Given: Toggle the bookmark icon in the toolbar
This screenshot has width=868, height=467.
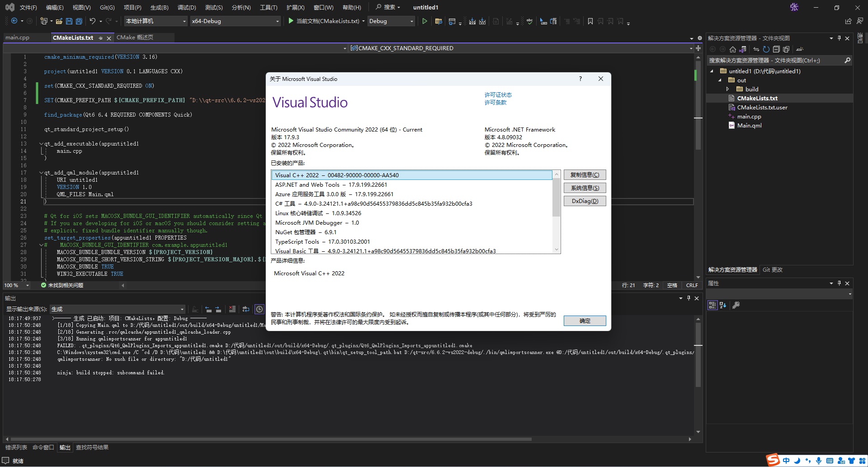Looking at the screenshot, I should (x=590, y=21).
